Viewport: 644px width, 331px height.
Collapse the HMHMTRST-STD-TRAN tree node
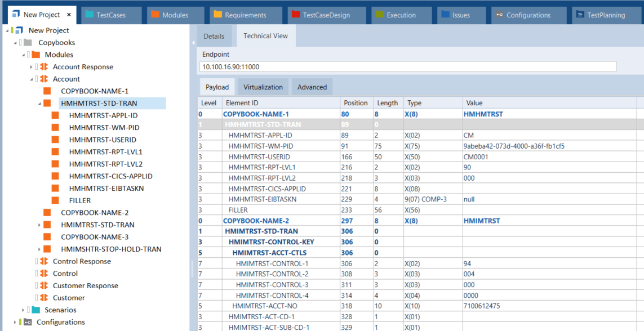(39, 104)
